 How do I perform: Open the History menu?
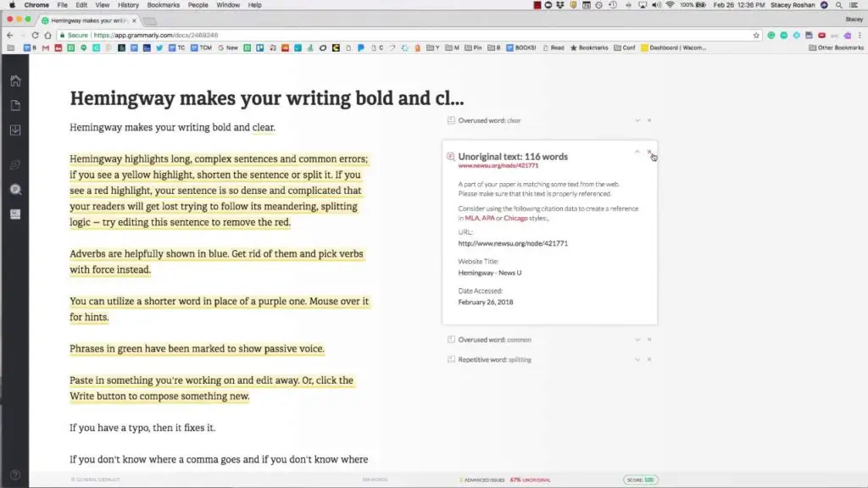point(128,5)
